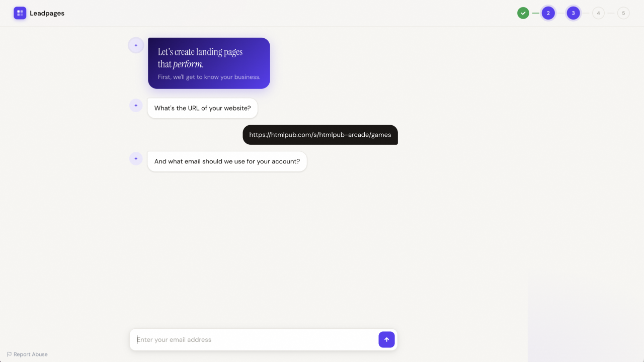This screenshot has height=362, width=644.
Task: Open the Report Abuse link
Action: pyautogui.click(x=30, y=354)
